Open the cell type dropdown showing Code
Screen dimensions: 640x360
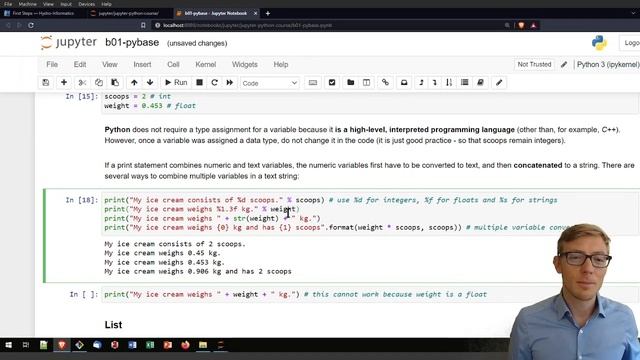(269, 83)
